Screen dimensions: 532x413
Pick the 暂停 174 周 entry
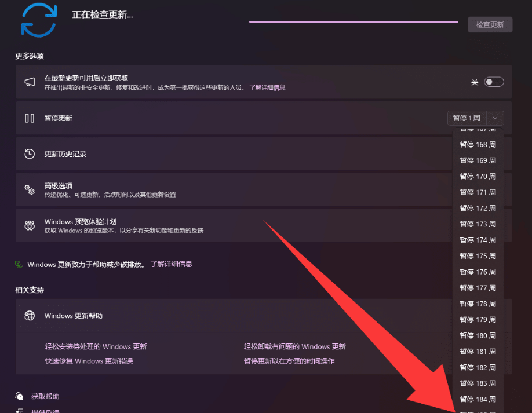click(478, 240)
